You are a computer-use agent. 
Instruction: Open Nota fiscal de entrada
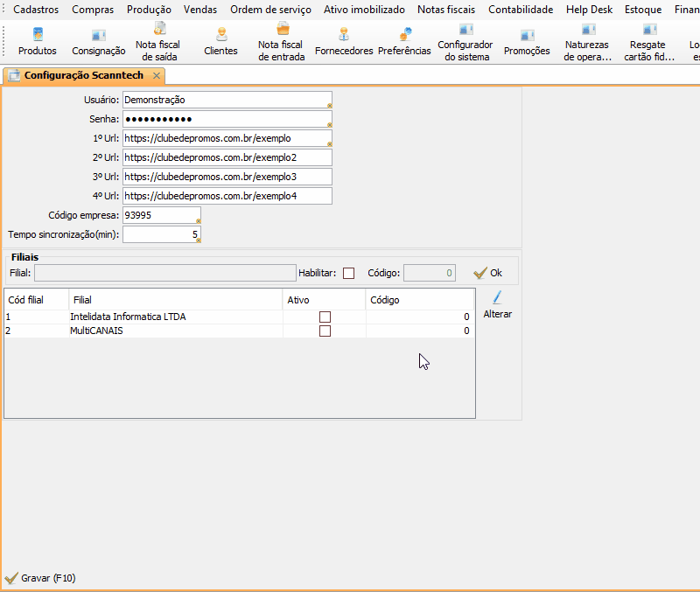click(x=281, y=41)
